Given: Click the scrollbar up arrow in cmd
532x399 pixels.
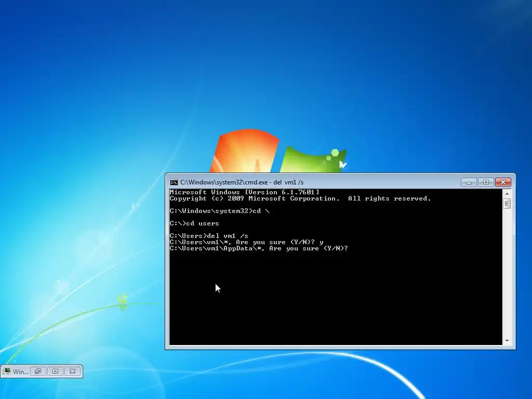Looking at the screenshot, I should click(507, 193).
